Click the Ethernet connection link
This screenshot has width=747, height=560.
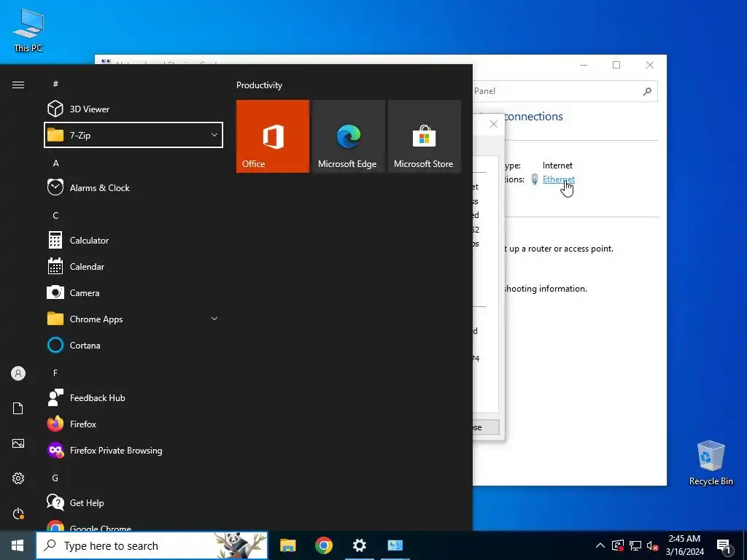[x=558, y=179]
